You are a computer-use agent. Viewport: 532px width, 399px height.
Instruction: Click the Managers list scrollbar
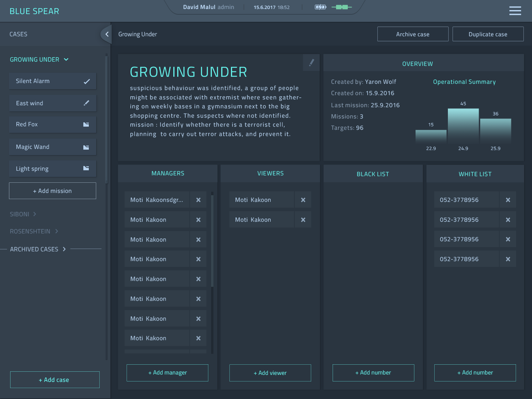click(212, 241)
